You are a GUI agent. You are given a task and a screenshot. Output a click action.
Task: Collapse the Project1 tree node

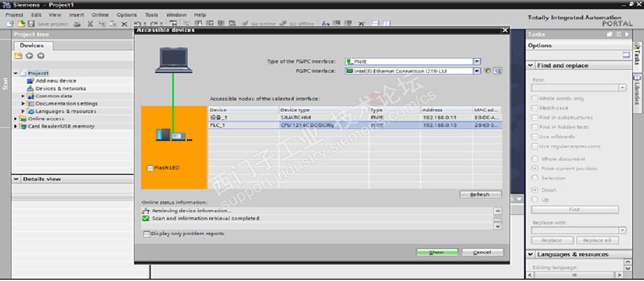(x=16, y=73)
